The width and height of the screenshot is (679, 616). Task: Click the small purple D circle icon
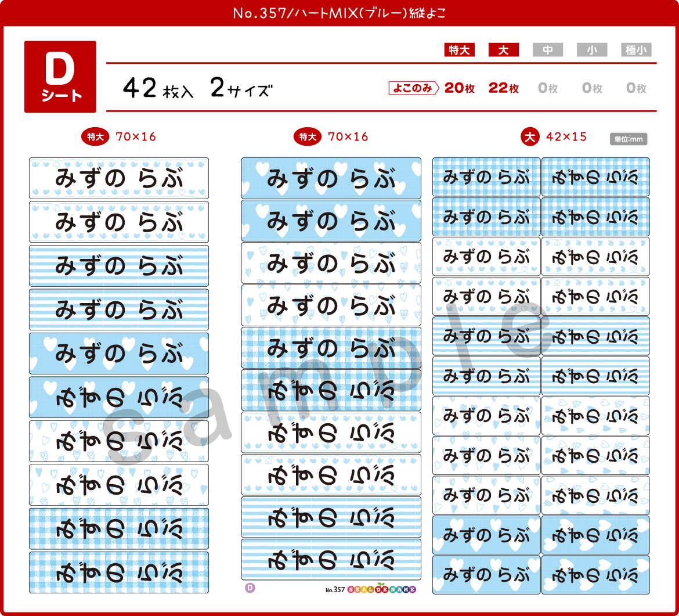coord(250,588)
